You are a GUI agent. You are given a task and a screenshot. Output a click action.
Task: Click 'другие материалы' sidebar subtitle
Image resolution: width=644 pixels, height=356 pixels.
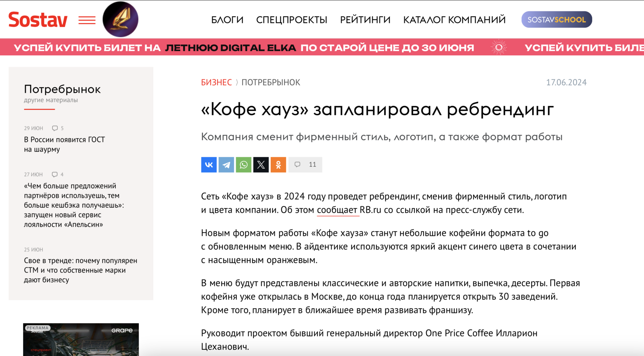coord(51,100)
